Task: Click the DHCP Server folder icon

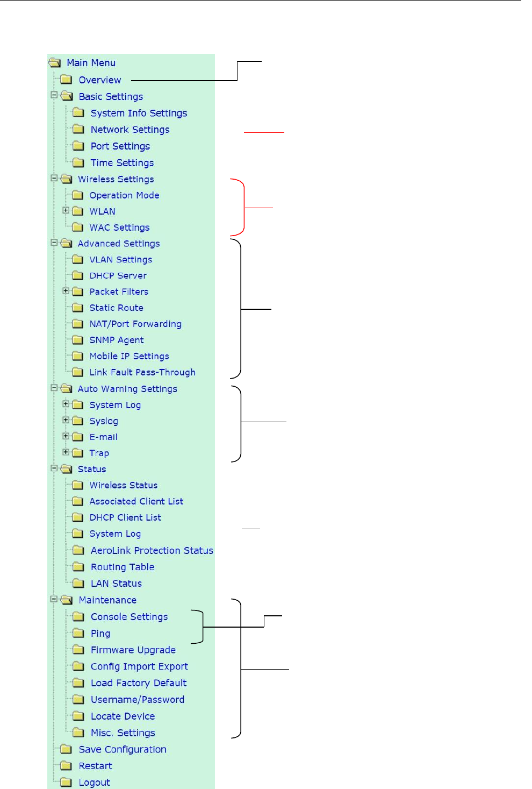Action: tap(78, 276)
